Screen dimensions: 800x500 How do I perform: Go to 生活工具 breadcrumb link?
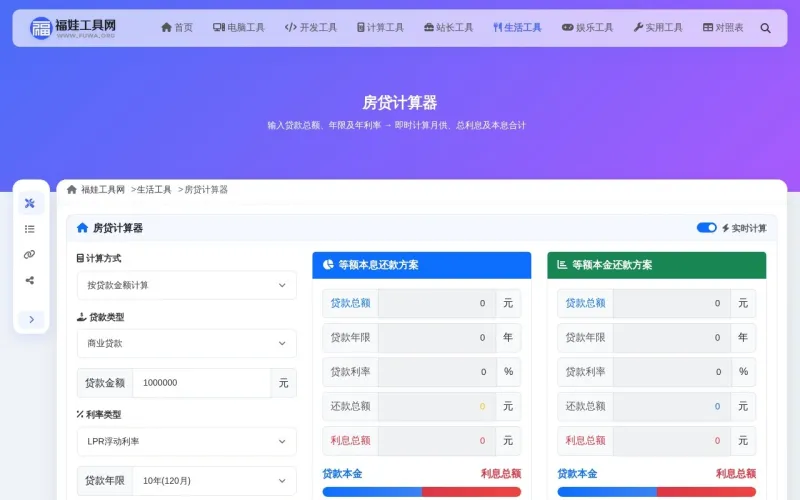click(154, 189)
